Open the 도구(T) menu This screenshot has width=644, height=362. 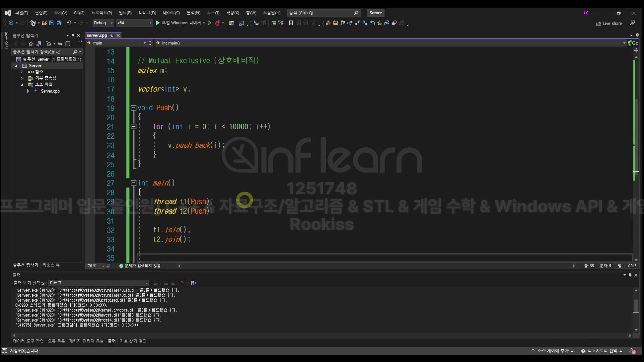213,13
